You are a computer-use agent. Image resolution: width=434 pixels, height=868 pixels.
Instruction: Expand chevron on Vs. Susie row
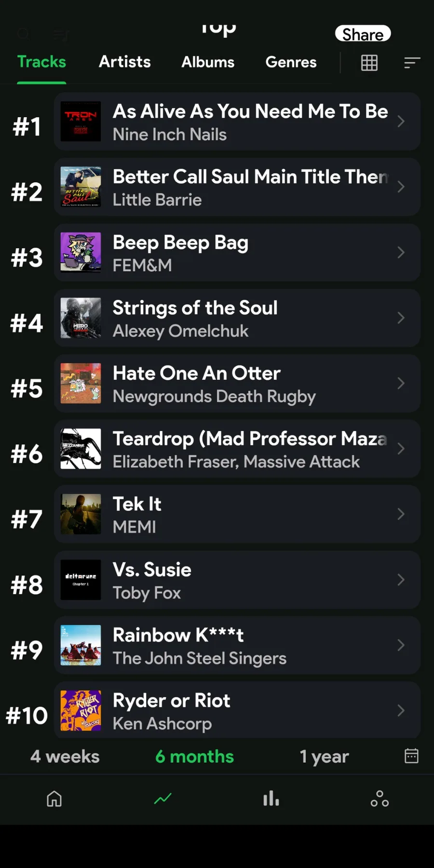401,580
